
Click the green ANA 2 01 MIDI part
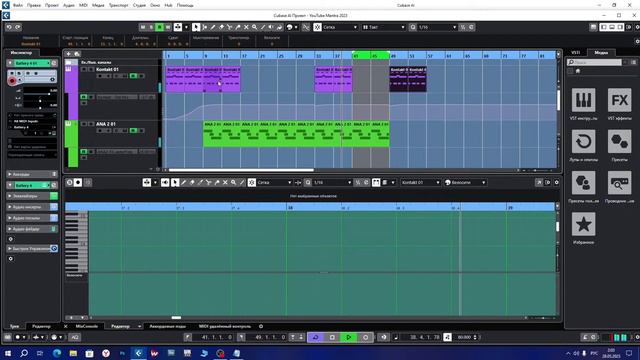tap(296, 134)
